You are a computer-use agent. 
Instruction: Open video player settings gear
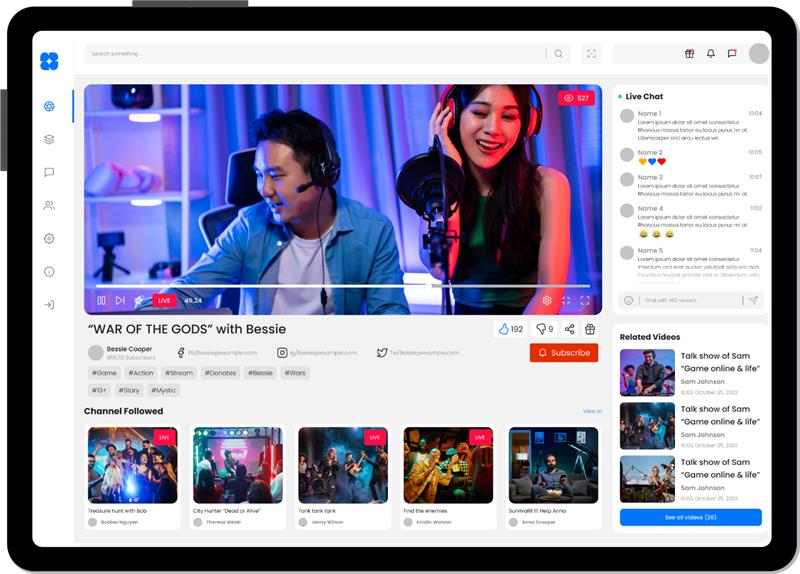547,301
